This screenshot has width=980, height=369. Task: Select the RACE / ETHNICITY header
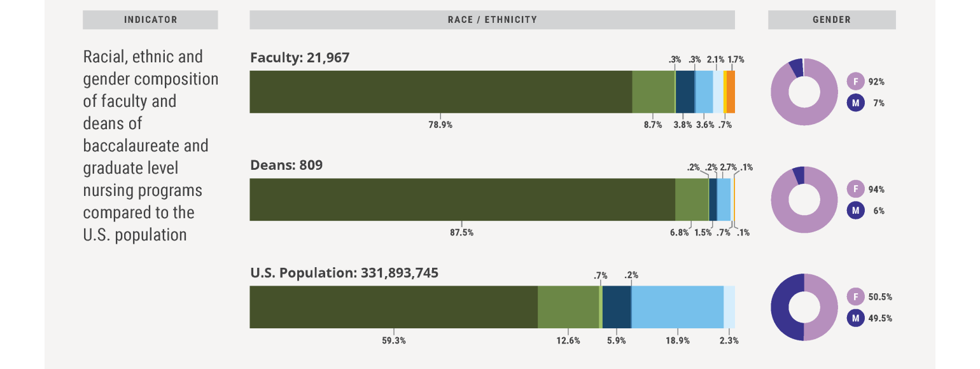(492, 20)
